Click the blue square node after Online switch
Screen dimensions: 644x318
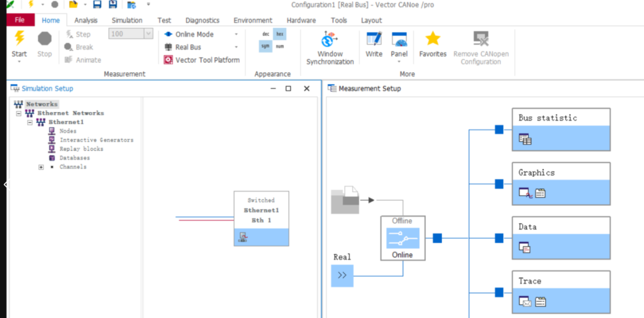point(438,238)
